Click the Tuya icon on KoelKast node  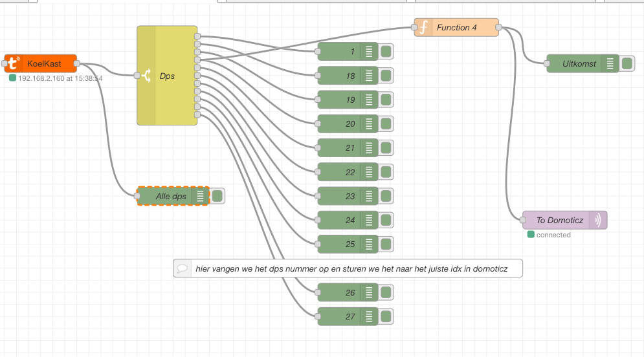click(x=13, y=63)
